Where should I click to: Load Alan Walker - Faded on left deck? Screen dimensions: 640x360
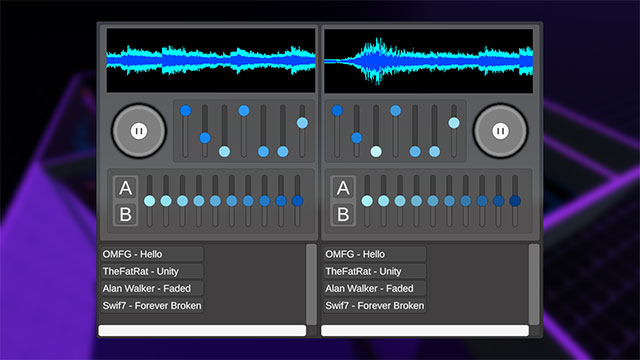tap(152, 288)
